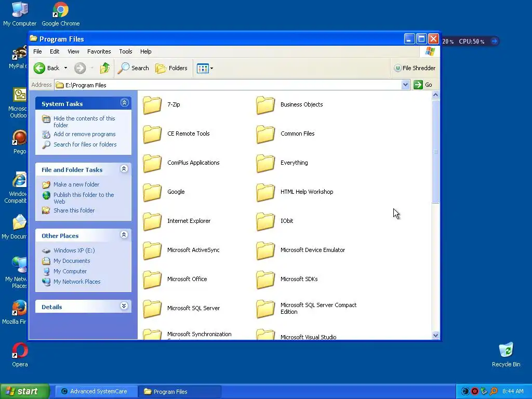Select the IObit folder icon
Image resolution: width=532 pixels, height=399 pixels.
[265, 221]
